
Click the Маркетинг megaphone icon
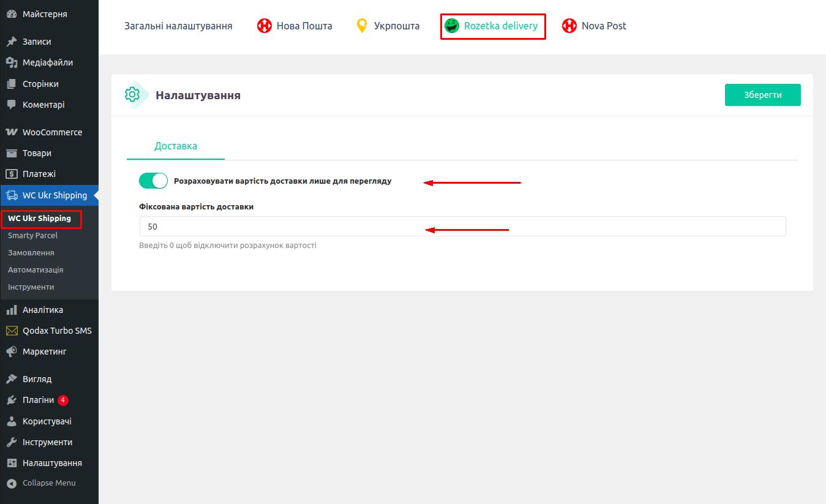pos(11,352)
